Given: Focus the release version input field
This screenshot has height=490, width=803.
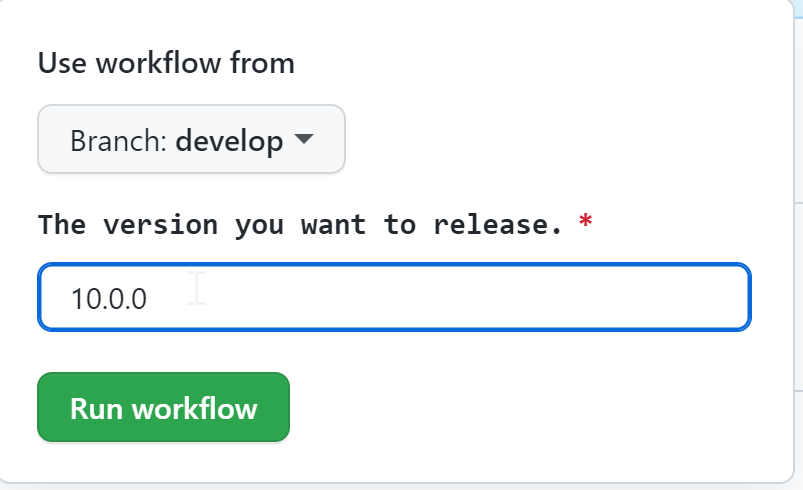Looking at the screenshot, I should (x=394, y=297).
